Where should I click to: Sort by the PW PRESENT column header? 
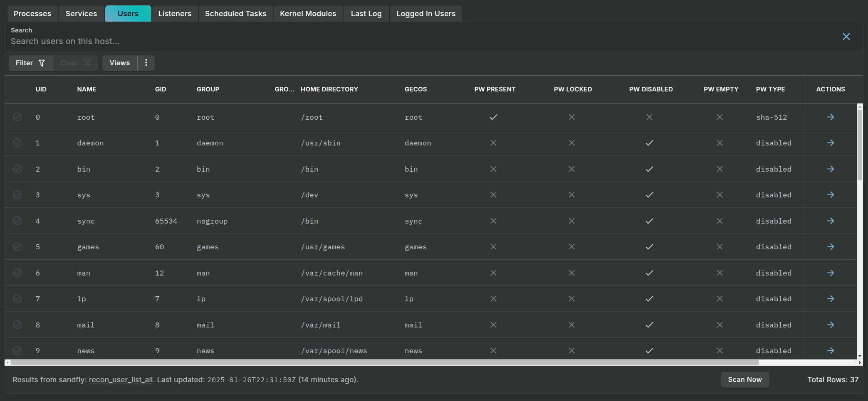495,89
